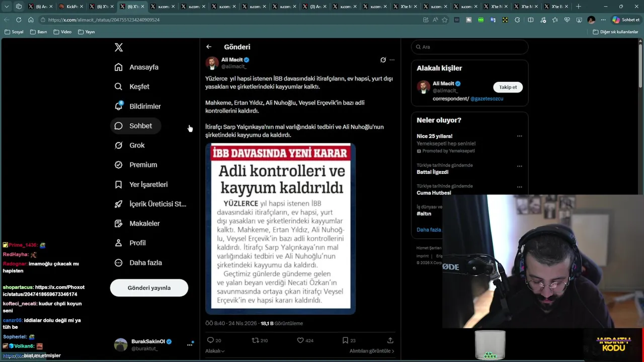Open Battal İlgezdi trend
The width and height of the screenshot is (644, 362).
coord(432,172)
